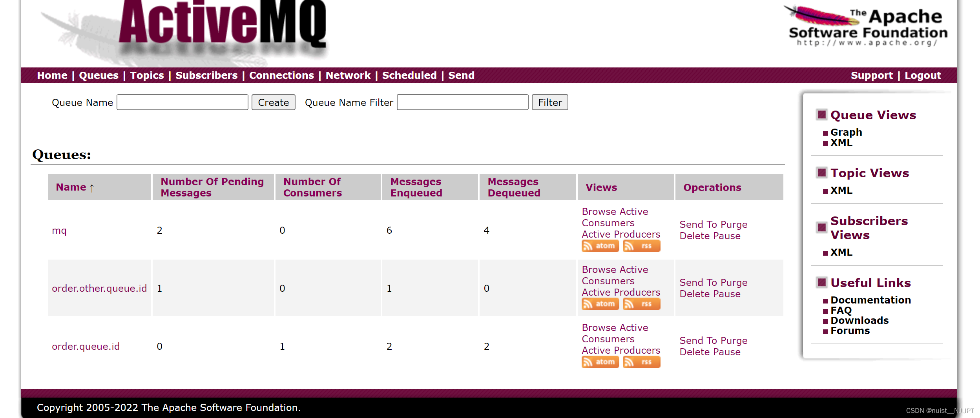Click Send To for order.other.queue.id

coord(698,282)
